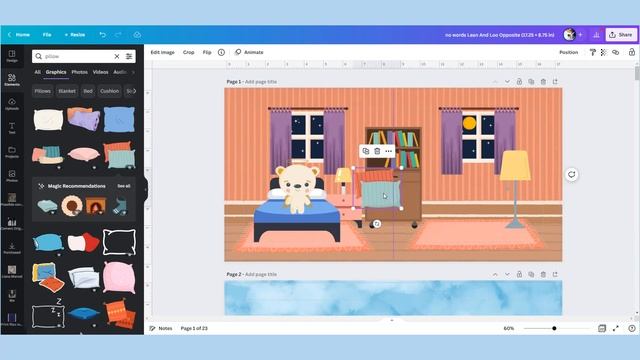The image size is (640, 360).
Task: Open the image info icon beside Flip
Action: point(221,52)
